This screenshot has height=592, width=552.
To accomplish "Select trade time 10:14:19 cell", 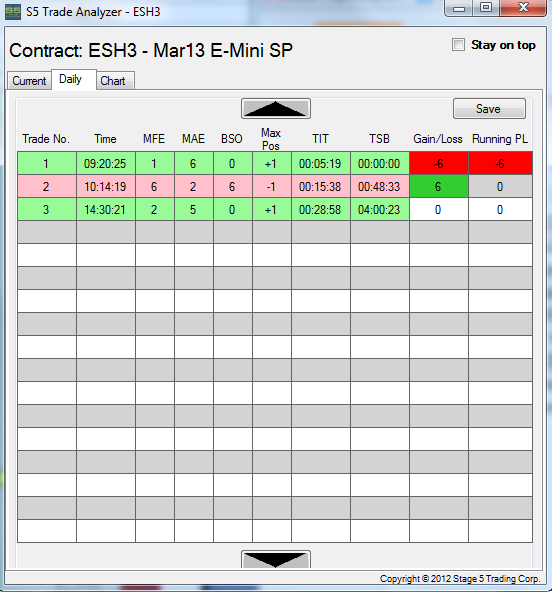I will pos(106,187).
